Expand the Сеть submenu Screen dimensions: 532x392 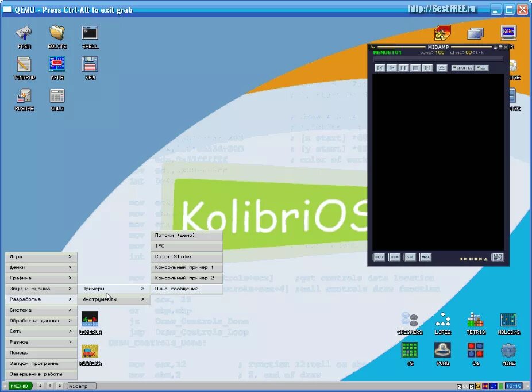[41, 331]
